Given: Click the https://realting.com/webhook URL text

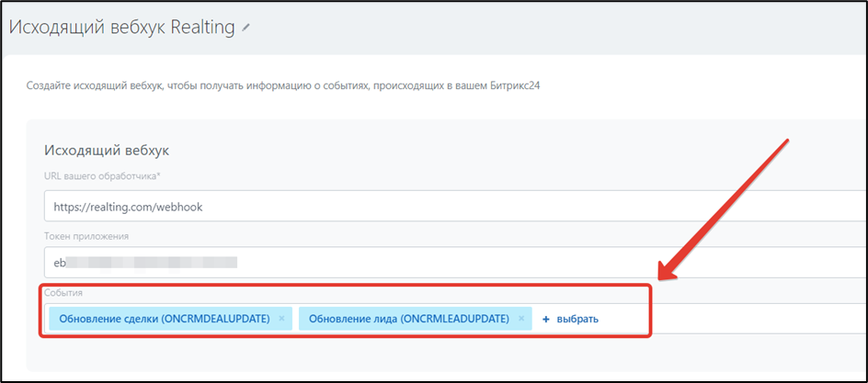Looking at the screenshot, I should point(128,207).
